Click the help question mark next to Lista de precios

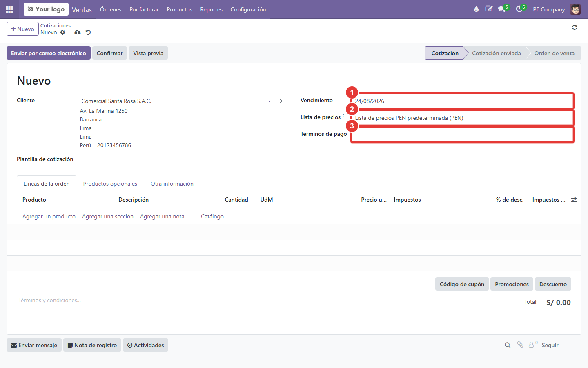(343, 115)
